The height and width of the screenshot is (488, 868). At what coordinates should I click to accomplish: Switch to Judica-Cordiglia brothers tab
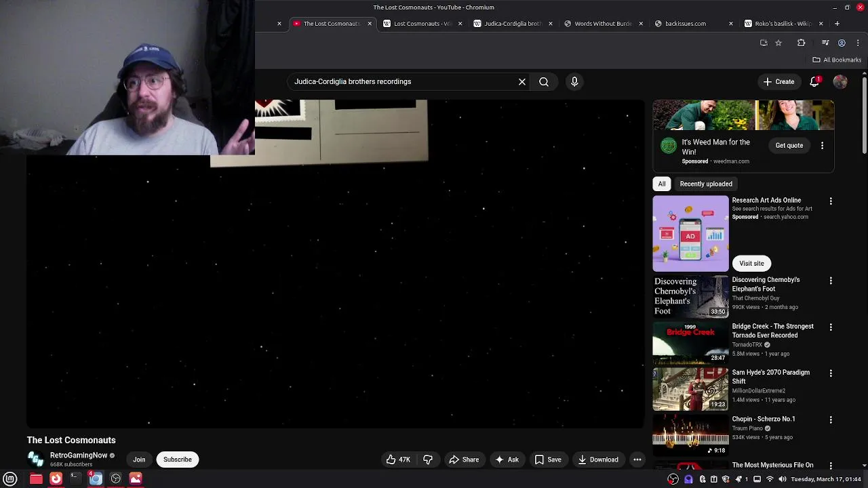point(512,24)
